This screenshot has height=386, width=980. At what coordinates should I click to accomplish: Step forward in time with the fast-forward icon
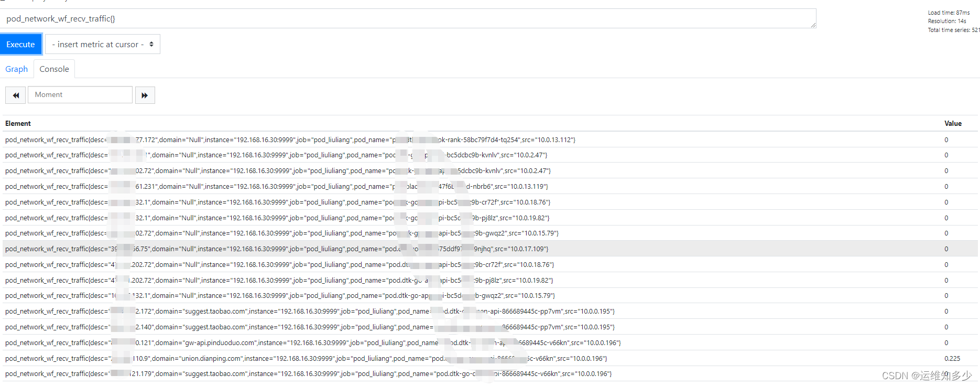[145, 95]
